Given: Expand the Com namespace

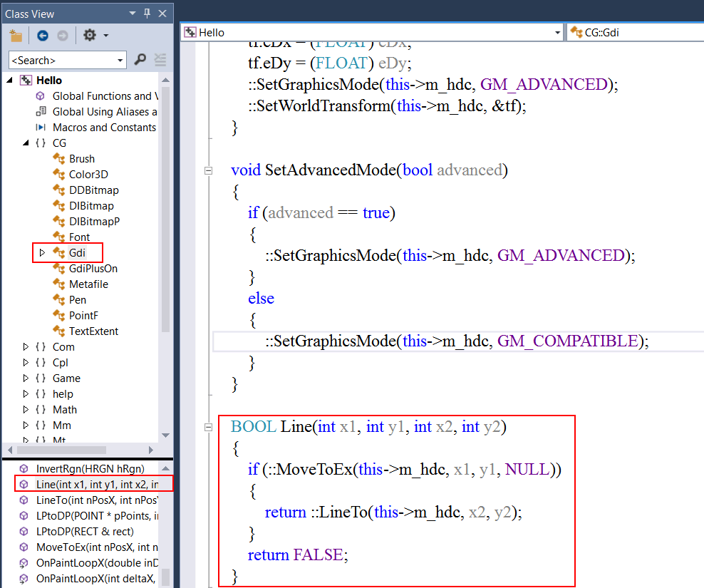Looking at the screenshot, I should coord(26,347).
